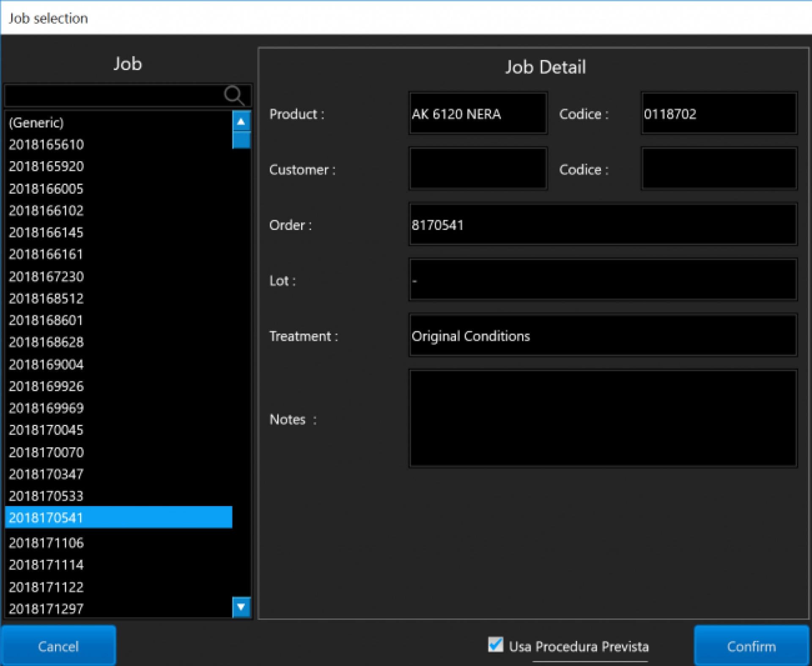Screen dimensions: 812x666
Task: Pick job 2018170533
Action: coord(46,495)
